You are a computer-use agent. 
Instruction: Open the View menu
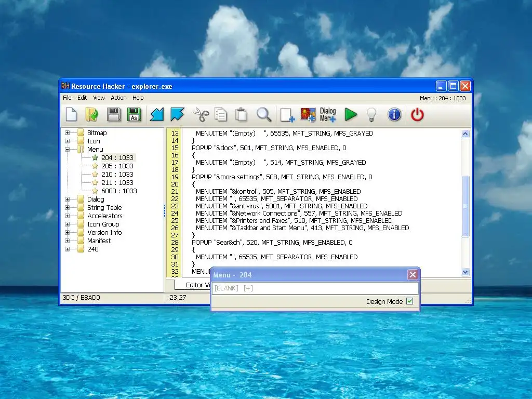(x=99, y=98)
